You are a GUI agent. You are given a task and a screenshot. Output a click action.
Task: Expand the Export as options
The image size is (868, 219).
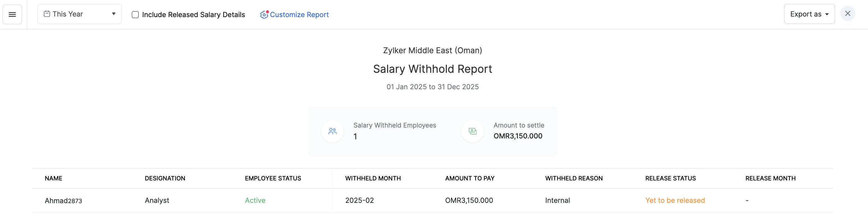(809, 14)
